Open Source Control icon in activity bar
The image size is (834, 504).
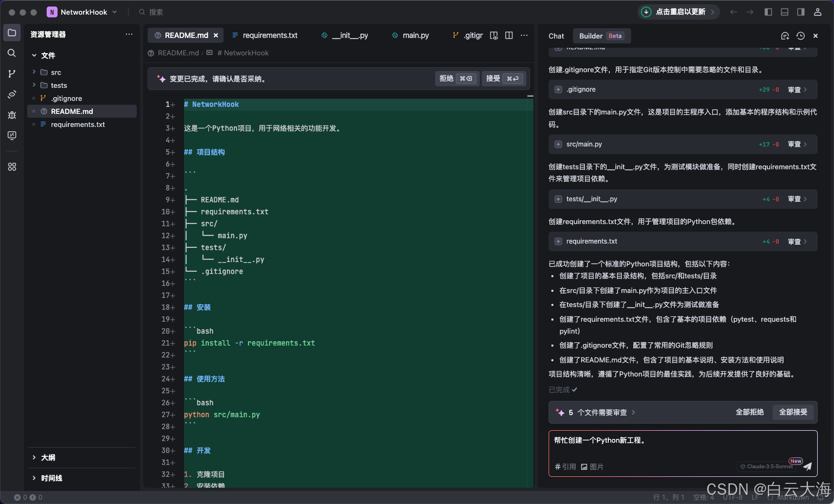click(12, 73)
